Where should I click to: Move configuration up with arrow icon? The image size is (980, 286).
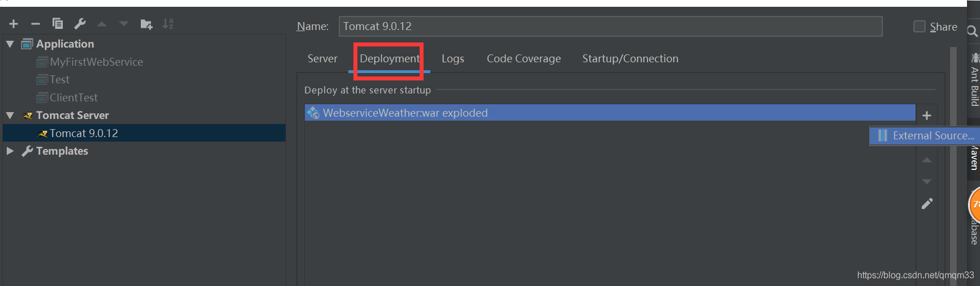[102, 24]
